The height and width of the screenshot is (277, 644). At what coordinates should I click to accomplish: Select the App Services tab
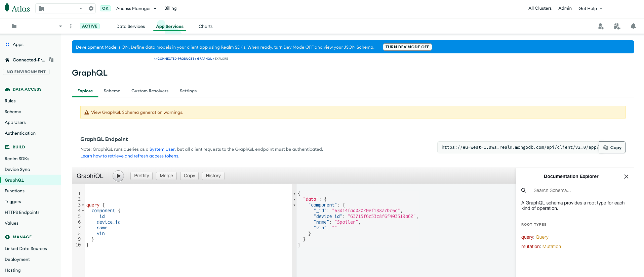[x=169, y=26]
